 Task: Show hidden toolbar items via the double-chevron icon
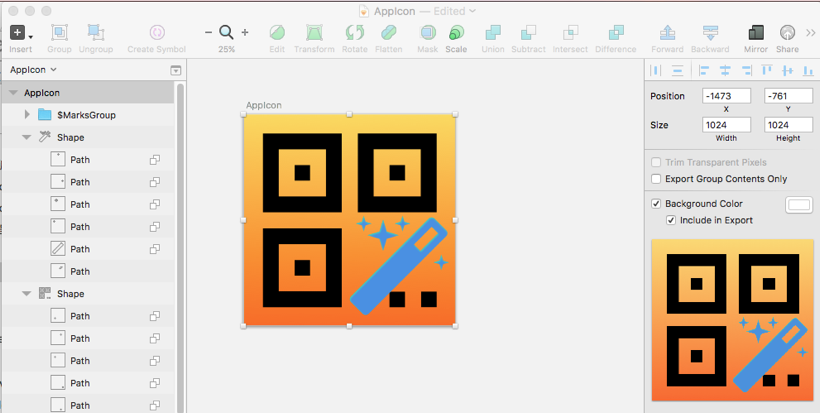click(x=811, y=32)
